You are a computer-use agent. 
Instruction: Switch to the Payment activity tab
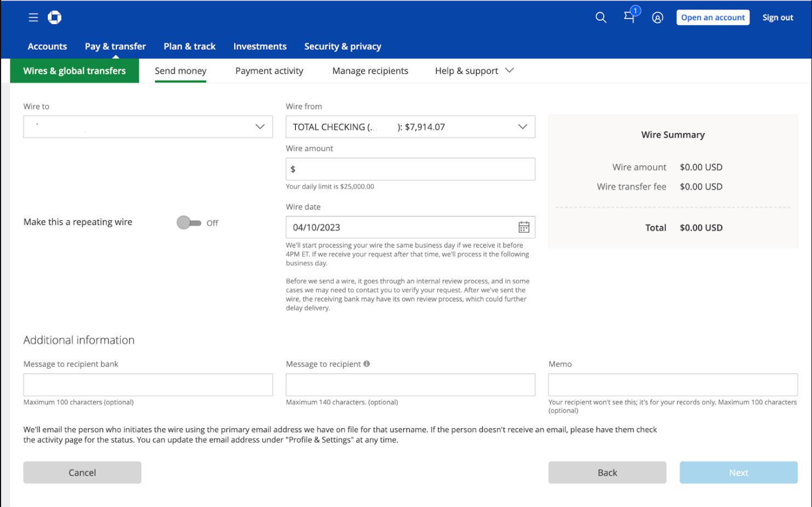[x=269, y=71]
